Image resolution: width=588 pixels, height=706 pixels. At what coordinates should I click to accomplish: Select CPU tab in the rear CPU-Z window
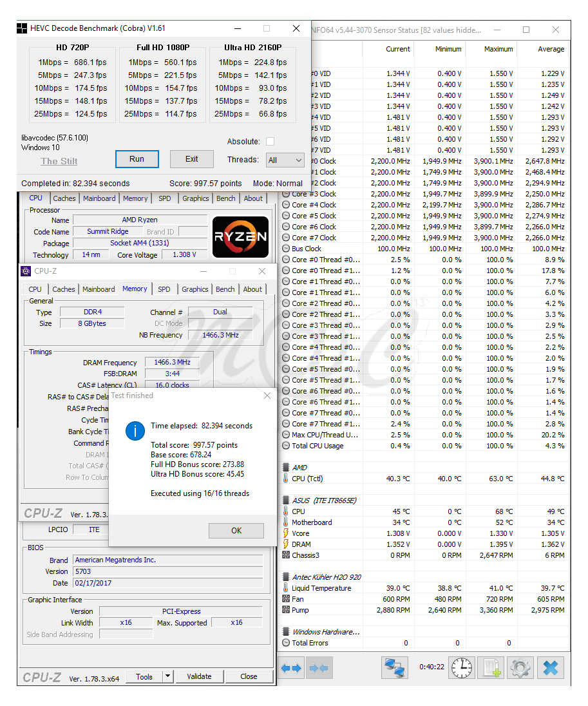click(35, 198)
